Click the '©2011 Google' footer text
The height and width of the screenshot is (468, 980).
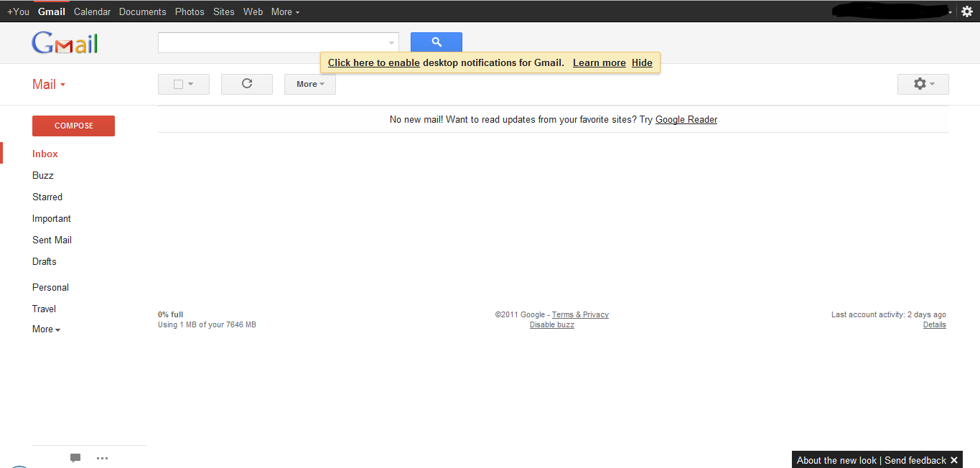tap(520, 314)
